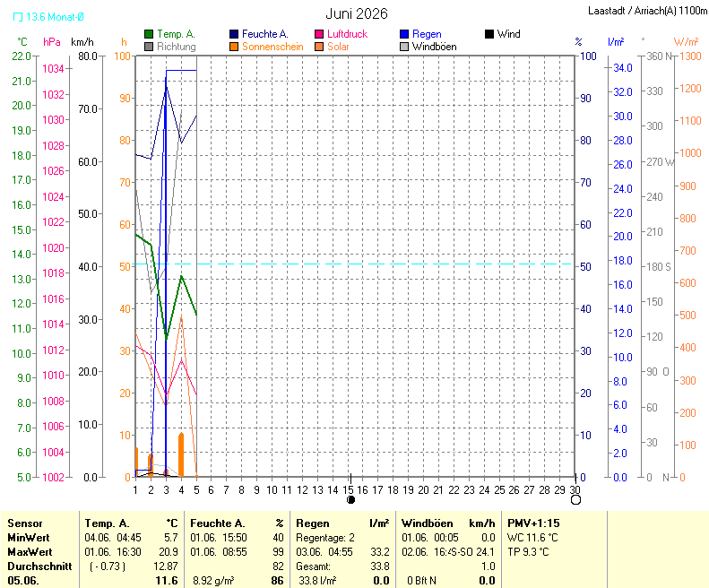Click the maximum temperature value '20.9'
The height and width of the screenshot is (588, 709).
point(169,552)
